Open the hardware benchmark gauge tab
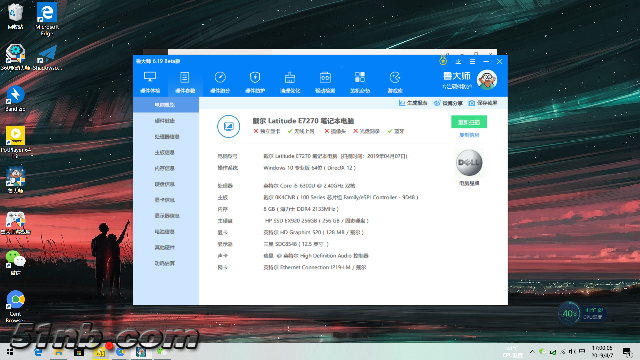This screenshot has height=360, width=640. (x=220, y=82)
